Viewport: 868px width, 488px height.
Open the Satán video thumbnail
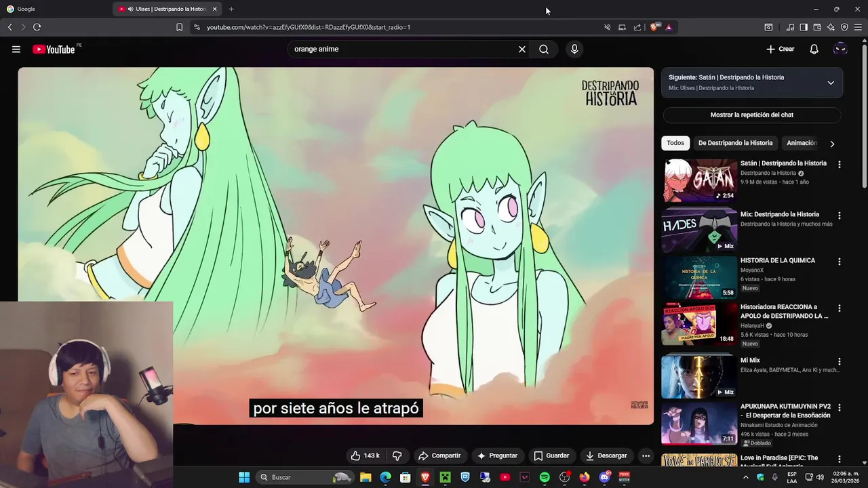[x=699, y=180]
